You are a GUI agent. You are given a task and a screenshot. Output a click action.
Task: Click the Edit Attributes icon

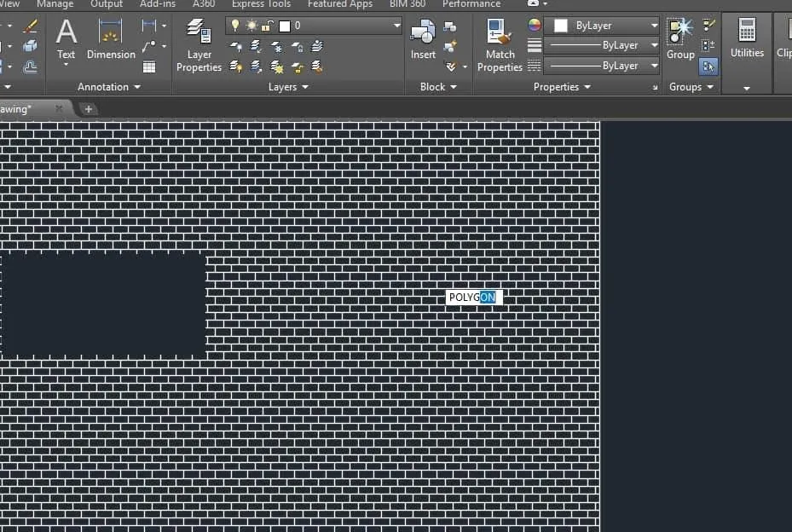(x=451, y=66)
